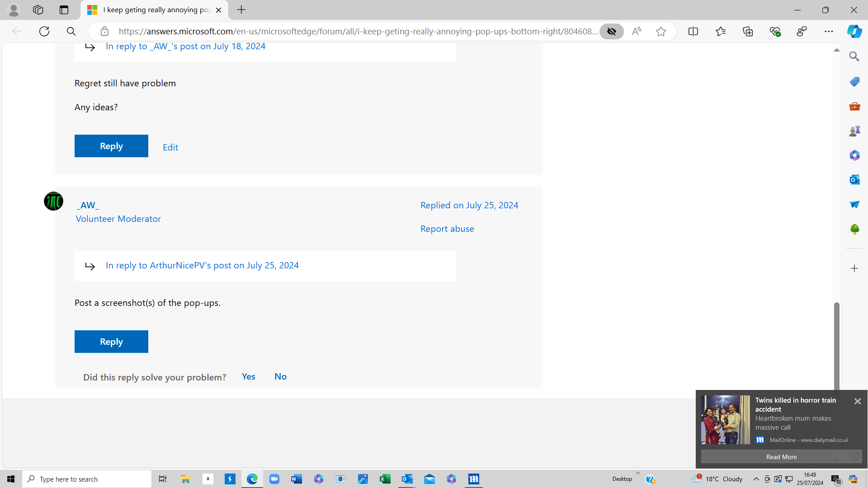Close the current forum tab
Screen dimensions: 868x488
[x=219, y=10]
